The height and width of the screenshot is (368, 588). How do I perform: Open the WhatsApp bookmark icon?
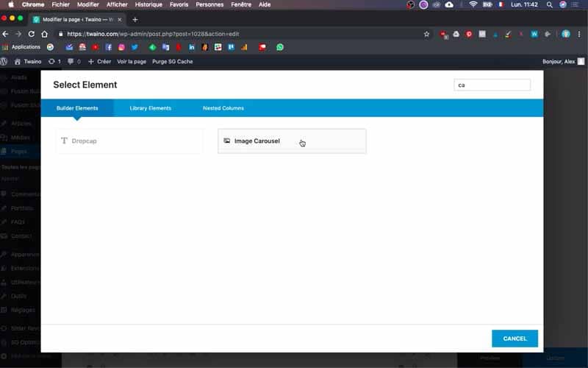(x=280, y=47)
